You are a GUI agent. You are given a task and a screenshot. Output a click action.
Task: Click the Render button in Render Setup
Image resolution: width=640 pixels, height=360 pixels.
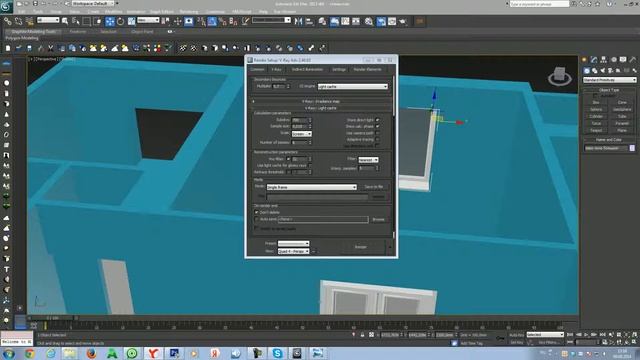point(360,247)
